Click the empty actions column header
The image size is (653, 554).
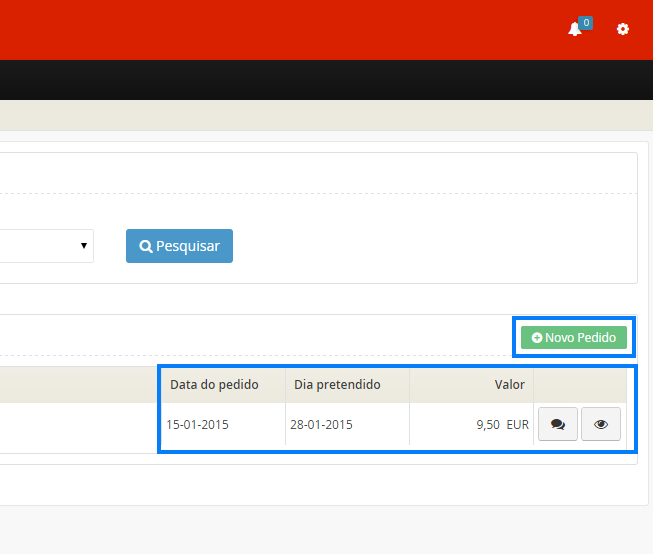click(x=580, y=385)
